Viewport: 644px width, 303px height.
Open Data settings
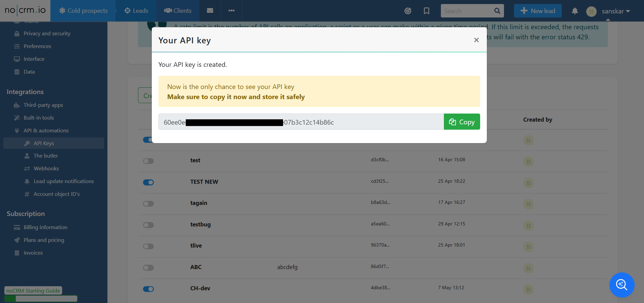coord(29,72)
